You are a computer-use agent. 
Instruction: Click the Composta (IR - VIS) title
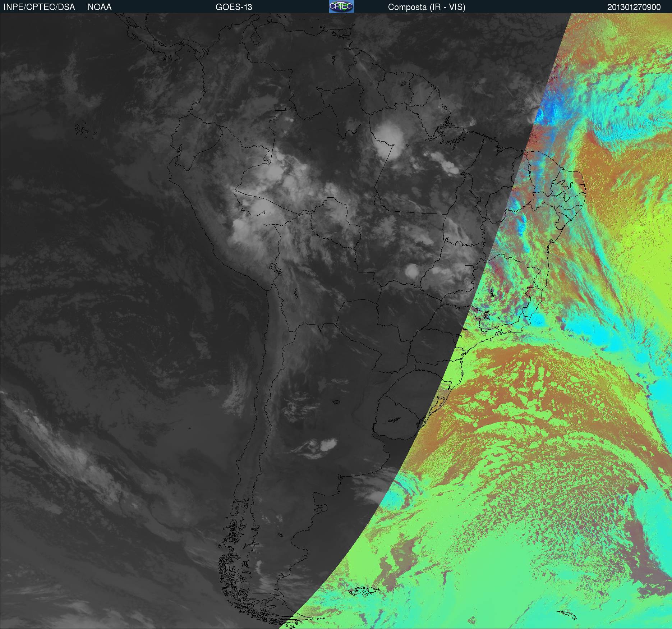tap(427, 7)
